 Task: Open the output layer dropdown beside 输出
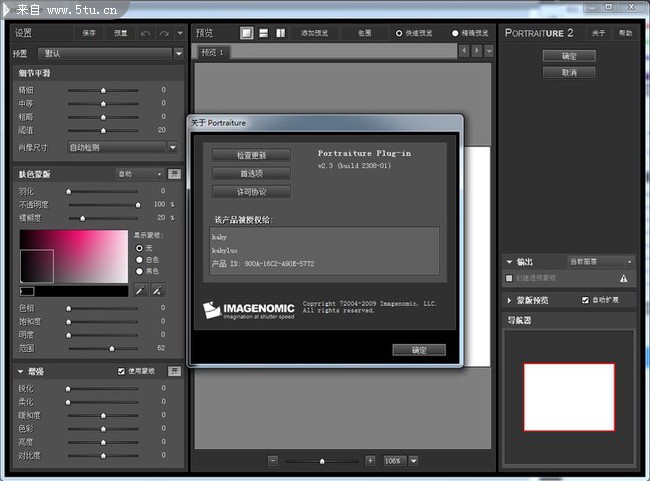[601, 262]
